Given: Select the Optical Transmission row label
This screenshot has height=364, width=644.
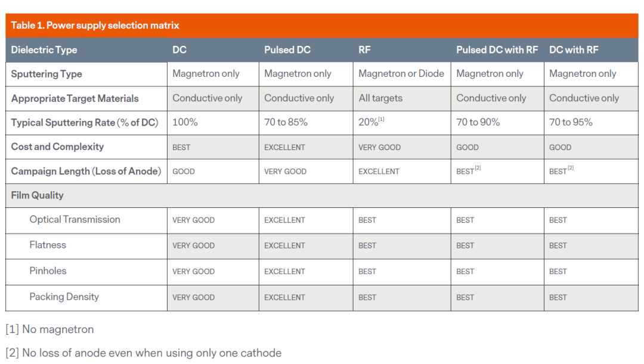Looking at the screenshot, I should (75, 220).
